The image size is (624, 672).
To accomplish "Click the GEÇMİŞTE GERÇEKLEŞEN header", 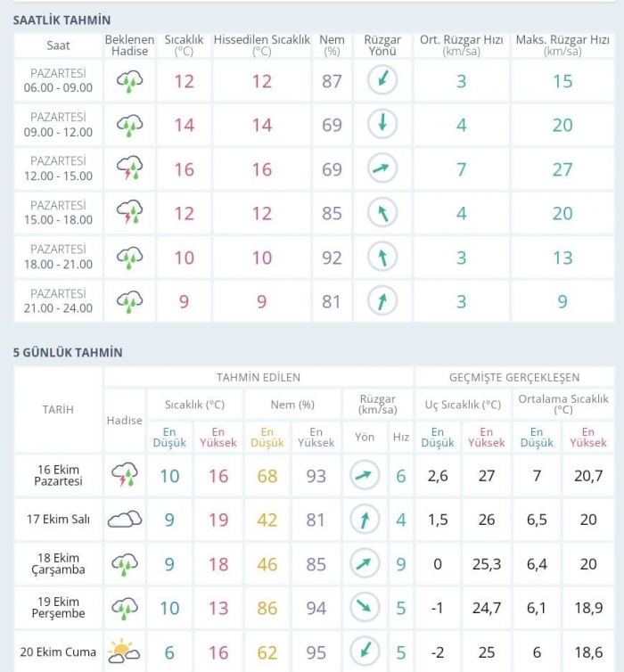I will click(516, 377).
